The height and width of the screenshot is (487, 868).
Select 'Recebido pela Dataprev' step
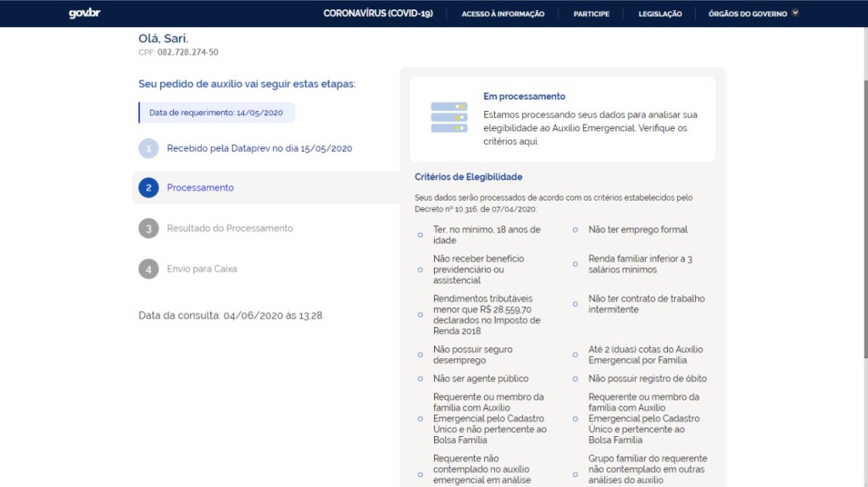pyautogui.click(x=259, y=148)
